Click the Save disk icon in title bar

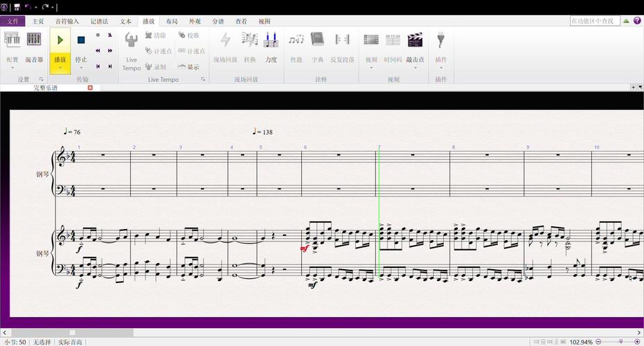[17, 7]
